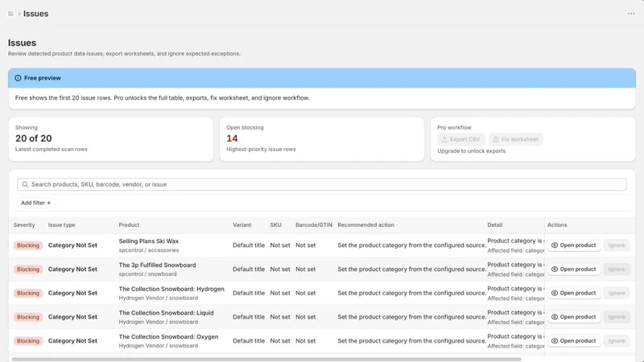Screen dimensions: 644x362
Task: Click Blocking badge on 3p Fulfilled Snowboard row
Action: click(28, 269)
